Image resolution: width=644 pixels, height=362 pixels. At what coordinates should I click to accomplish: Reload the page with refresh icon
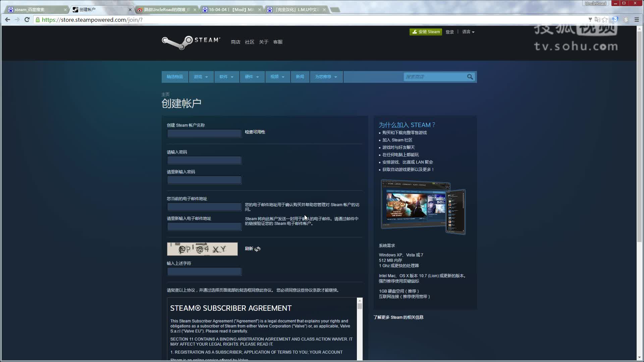27,20
